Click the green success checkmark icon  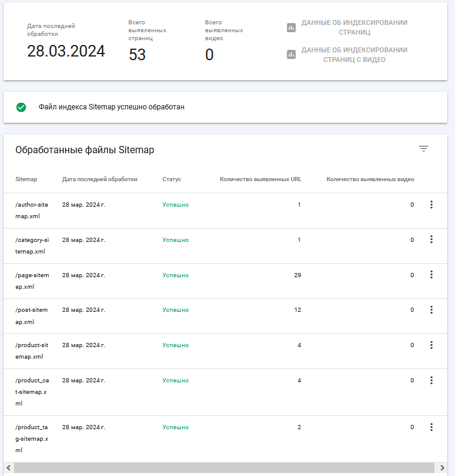click(x=21, y=107)
